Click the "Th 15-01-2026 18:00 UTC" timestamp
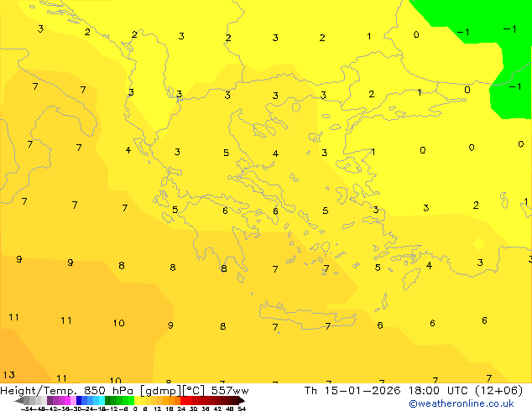The width and height of the screenshot is (532, 411). 387,390
